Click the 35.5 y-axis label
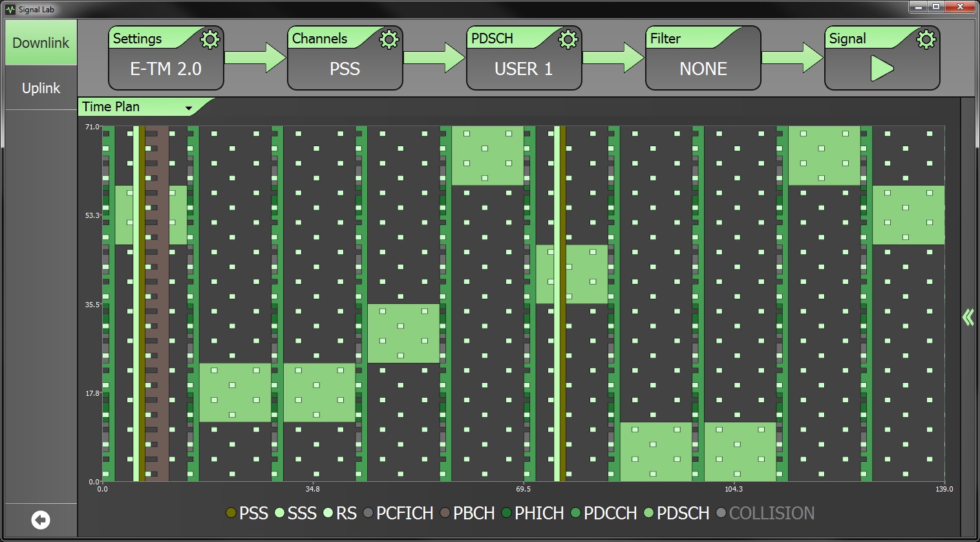Image resolution: width=980 pixels, height=542 pixels. tap(92, 305)
